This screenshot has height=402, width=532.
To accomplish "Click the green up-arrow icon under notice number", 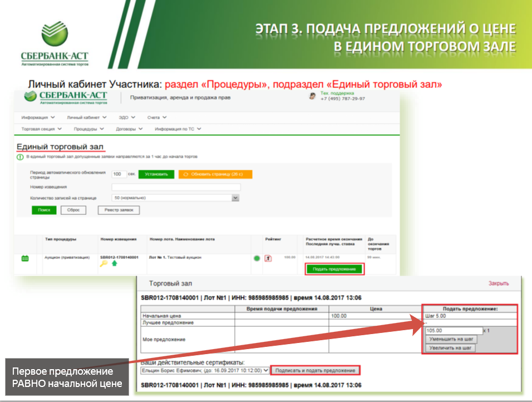I will point(114,263).
